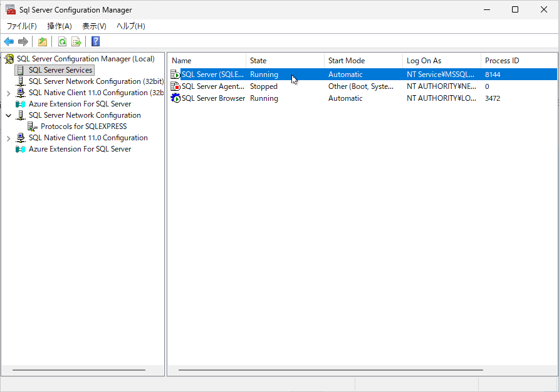Open the 表示(V) menu
The image size is (559, 392).
pos(94,26)
